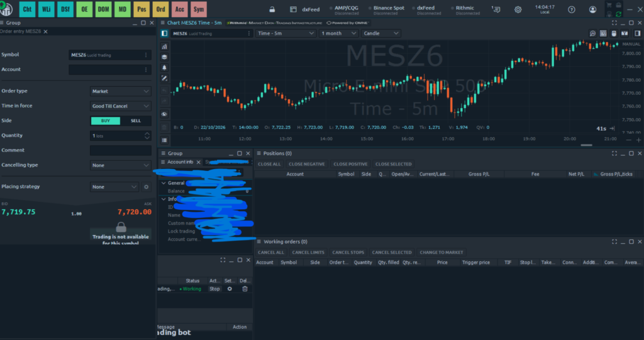Viewport: 644px width, 340px height.
Task: Click the CHANGE TO MARKET button
Action: coord(441,252)
